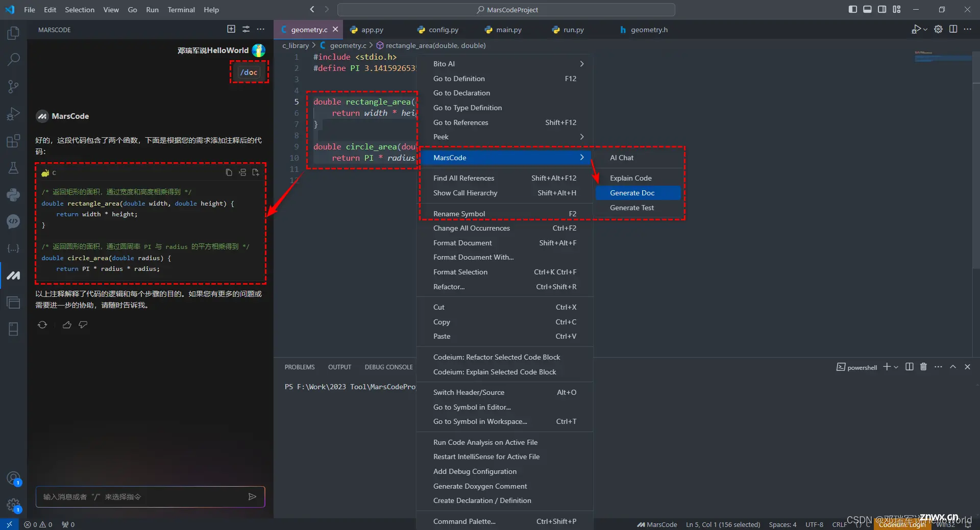Screen dimensions: 980x530
Task: Switch to app.py tab
Action: point(372,30)
